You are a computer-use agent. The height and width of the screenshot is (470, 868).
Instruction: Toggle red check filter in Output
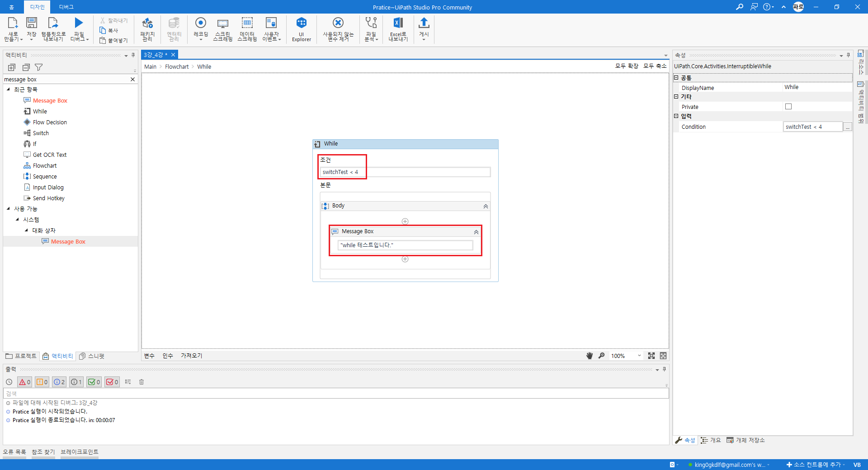point(112,382)
